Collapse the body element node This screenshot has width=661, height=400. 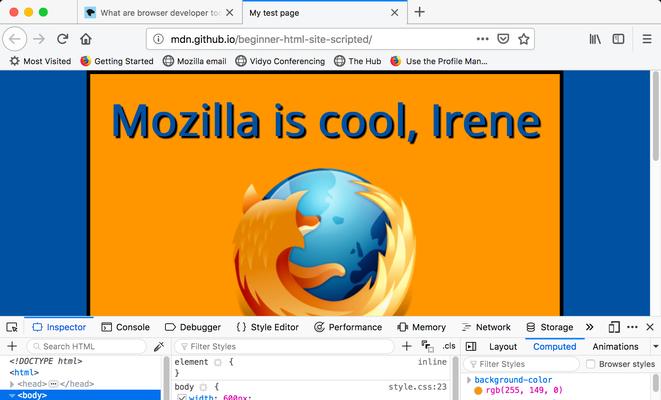(12, 395)
